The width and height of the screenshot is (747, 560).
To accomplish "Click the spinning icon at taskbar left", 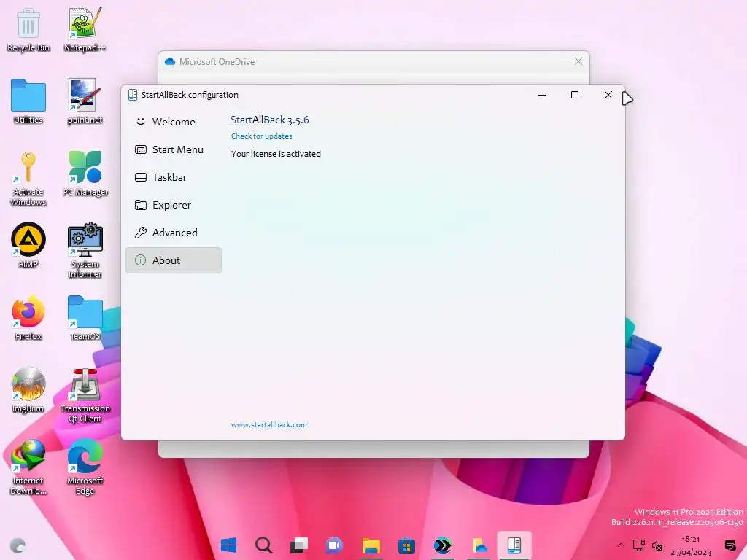I will click(x=18, y=545).
